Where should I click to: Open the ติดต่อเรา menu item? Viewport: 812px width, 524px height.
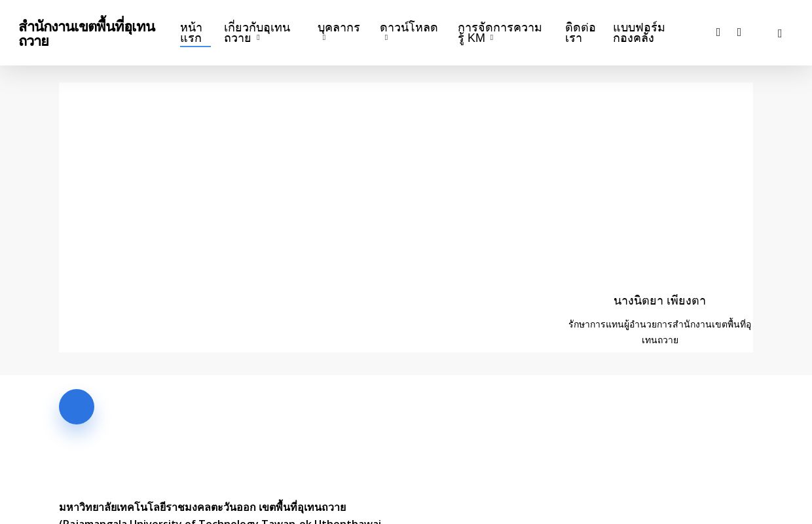tap(580, 33)
